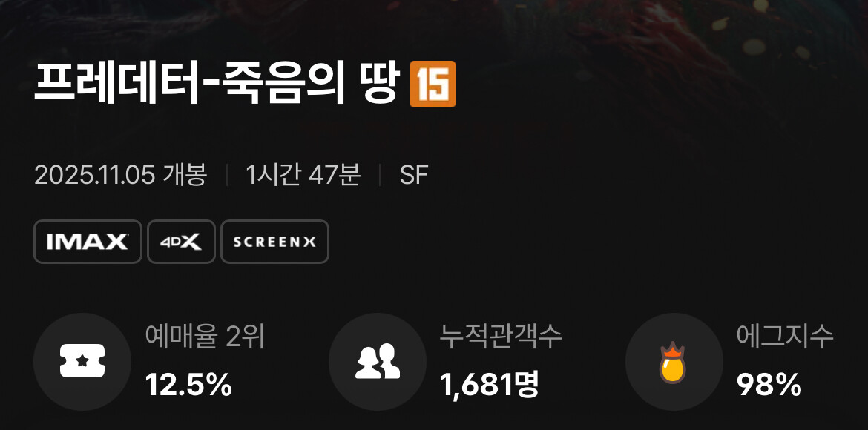Click the 2025.11.05 개봉 release date
Image resolution: width=868 pixels, height=430 pixels.
(x=121, y=176)
